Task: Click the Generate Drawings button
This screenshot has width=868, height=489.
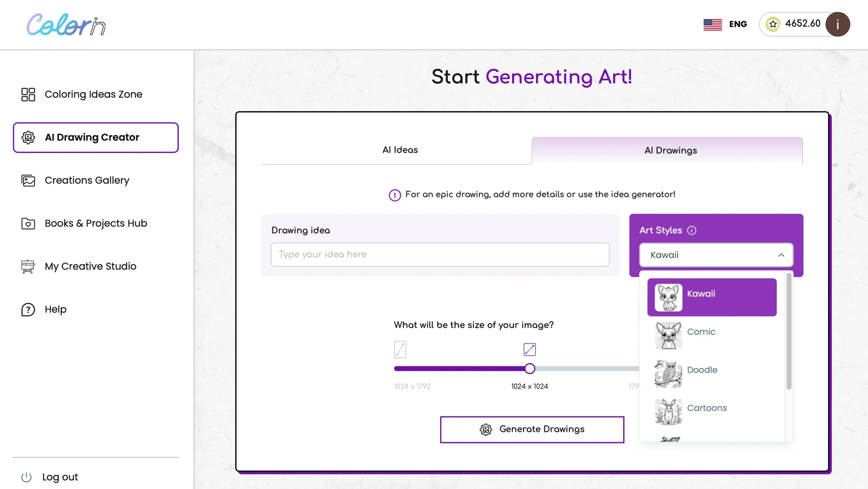Action: [x=531, y=429]
